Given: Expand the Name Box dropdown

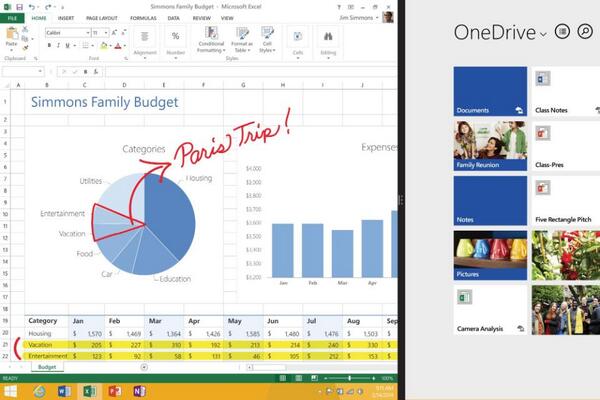Looking at the screenshot, I should (x=40, y=72).
